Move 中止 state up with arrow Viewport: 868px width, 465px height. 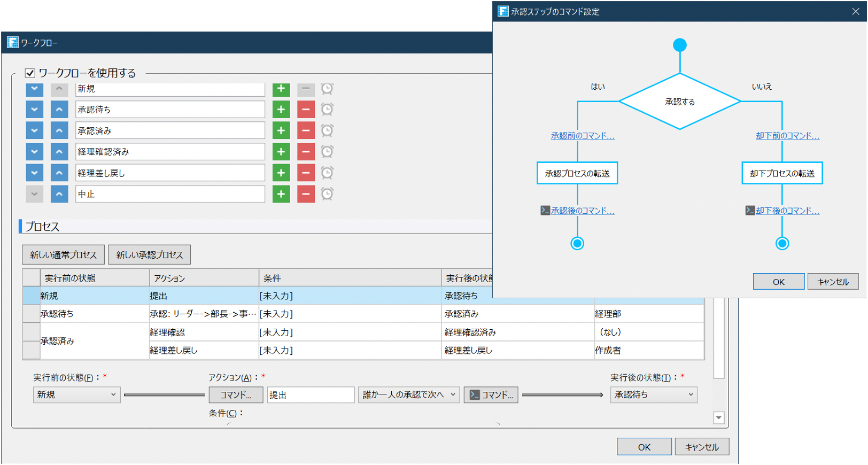(x=59, y=194)
